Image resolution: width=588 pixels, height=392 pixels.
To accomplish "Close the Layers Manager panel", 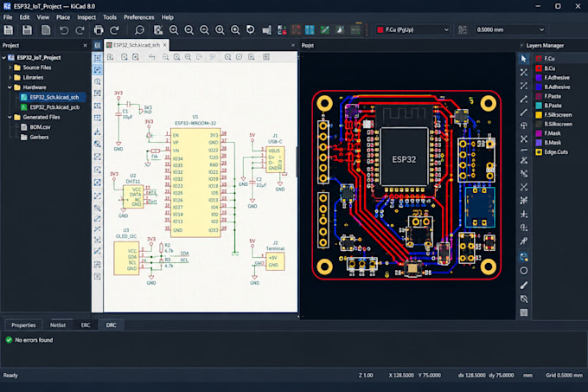I will click(521, 45).
